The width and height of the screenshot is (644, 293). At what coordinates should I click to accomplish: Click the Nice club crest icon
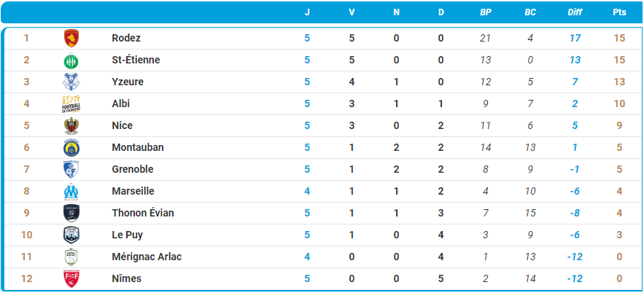point(71,125)
